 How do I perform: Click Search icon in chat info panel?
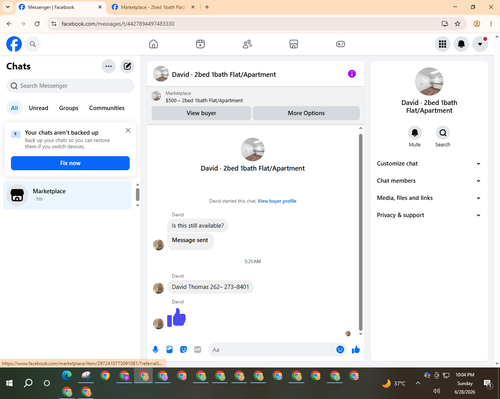point(443,133)
